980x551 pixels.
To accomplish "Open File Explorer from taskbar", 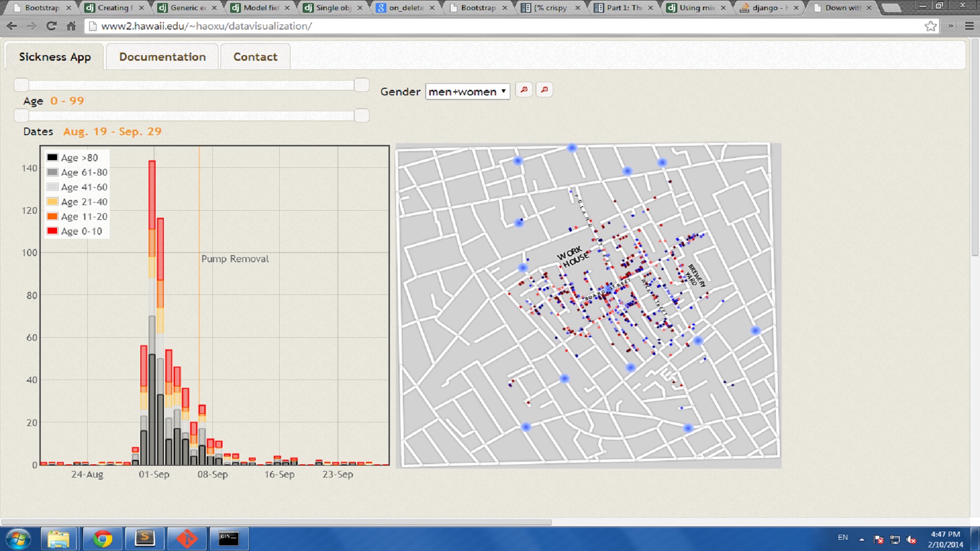I will tap(58, 539).
